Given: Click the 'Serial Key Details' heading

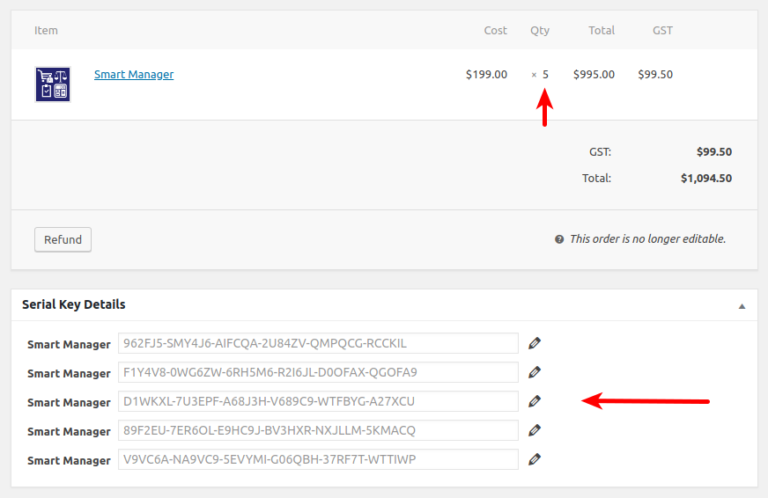Looking at the screenshot, I should (x=73, y=305).
